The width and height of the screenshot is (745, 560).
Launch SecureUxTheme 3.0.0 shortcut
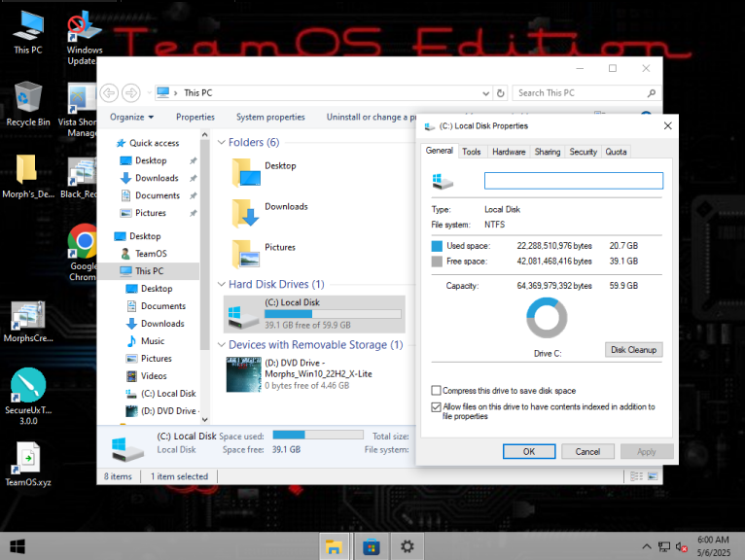pyautogui.click(x=28, y=396)
